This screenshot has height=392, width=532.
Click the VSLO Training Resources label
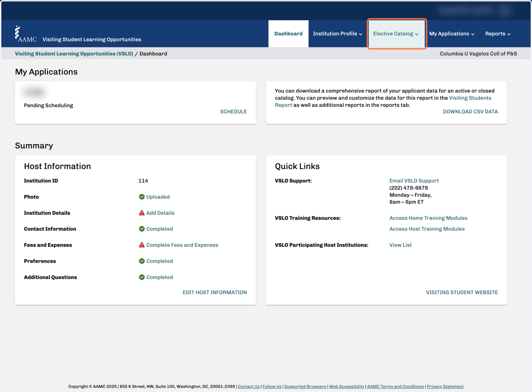(x=308, y=218)
